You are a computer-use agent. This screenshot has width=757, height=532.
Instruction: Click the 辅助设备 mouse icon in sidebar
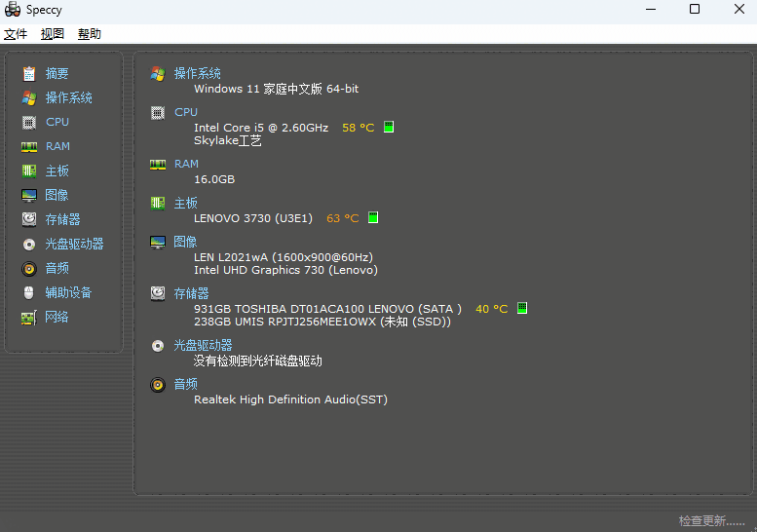click(29, 292)
